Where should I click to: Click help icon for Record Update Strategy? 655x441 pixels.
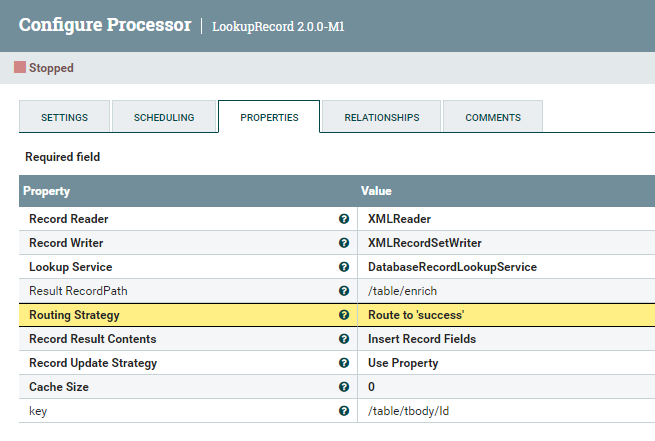(344, 363)
